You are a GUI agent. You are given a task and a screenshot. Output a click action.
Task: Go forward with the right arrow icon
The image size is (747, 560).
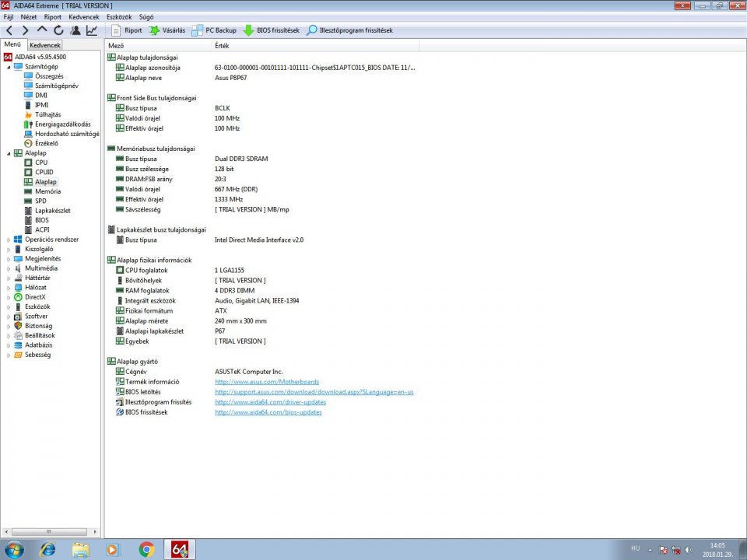(25, 30)
